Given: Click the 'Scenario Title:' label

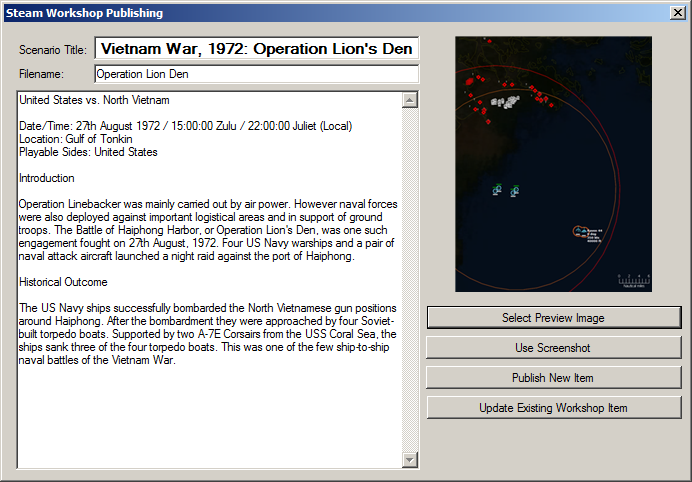Looking at the screenshot, I should point(53,50).
